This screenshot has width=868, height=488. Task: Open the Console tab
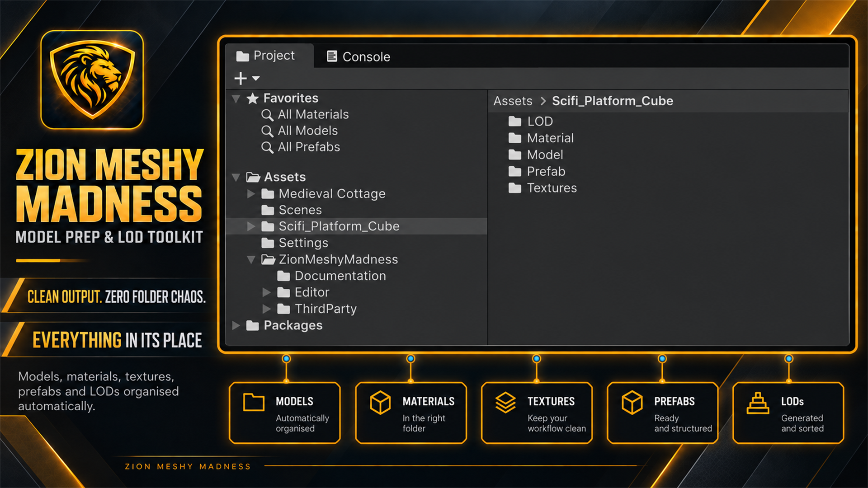(x=359, y=57)
